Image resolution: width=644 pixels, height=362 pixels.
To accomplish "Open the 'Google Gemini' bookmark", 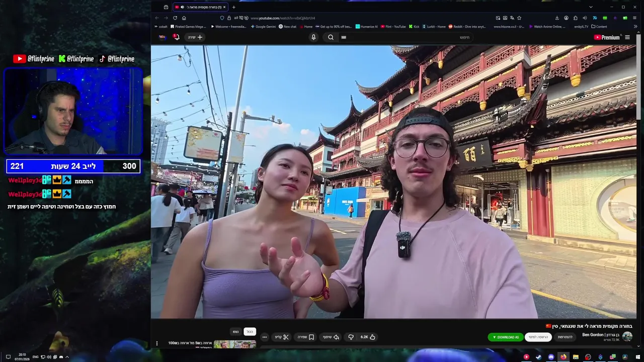I will (x=264, y=27).
